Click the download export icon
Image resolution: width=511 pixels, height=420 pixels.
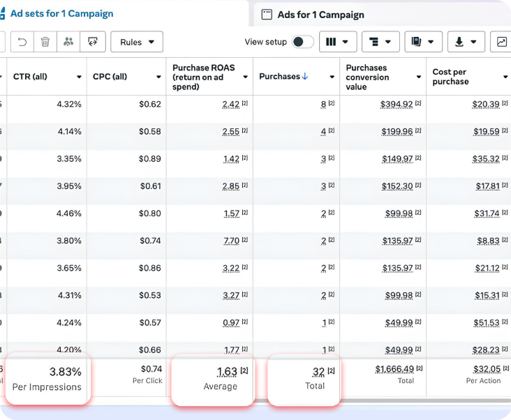466,42
